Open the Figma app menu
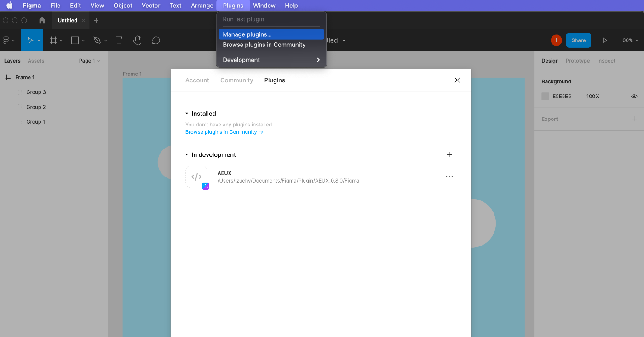644x337 pixels. click(32, 6)
